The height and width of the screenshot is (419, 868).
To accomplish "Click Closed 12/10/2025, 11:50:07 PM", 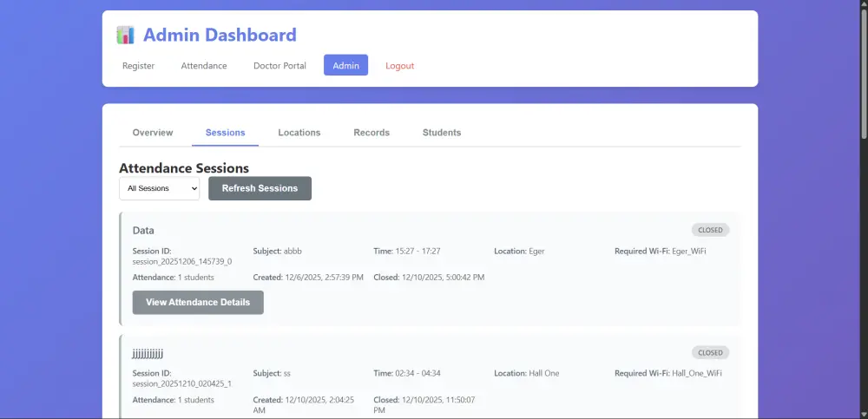I will pos(424,404).
